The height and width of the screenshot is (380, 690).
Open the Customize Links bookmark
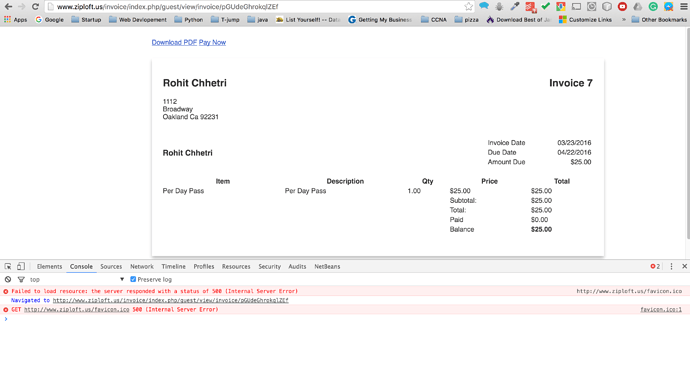[585, 20]
